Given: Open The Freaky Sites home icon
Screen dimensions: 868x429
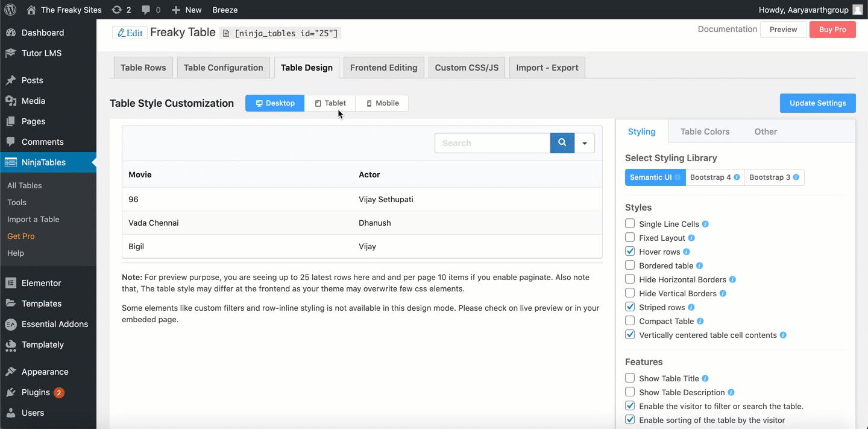Looking at the screenshot, I should tap(31, 10).
